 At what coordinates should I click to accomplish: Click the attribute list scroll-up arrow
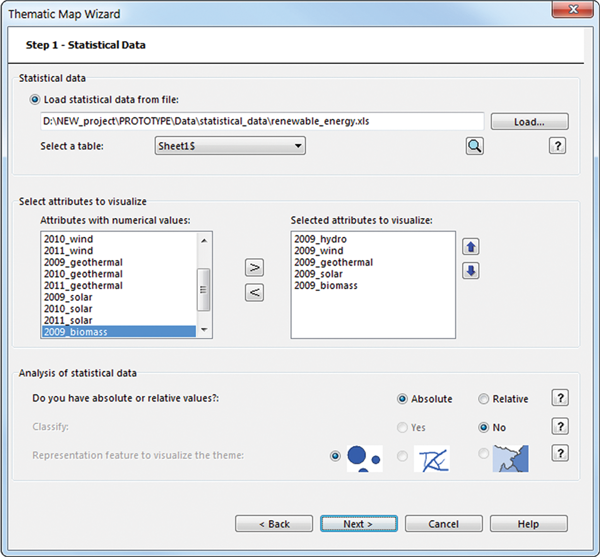pos(204,240)
